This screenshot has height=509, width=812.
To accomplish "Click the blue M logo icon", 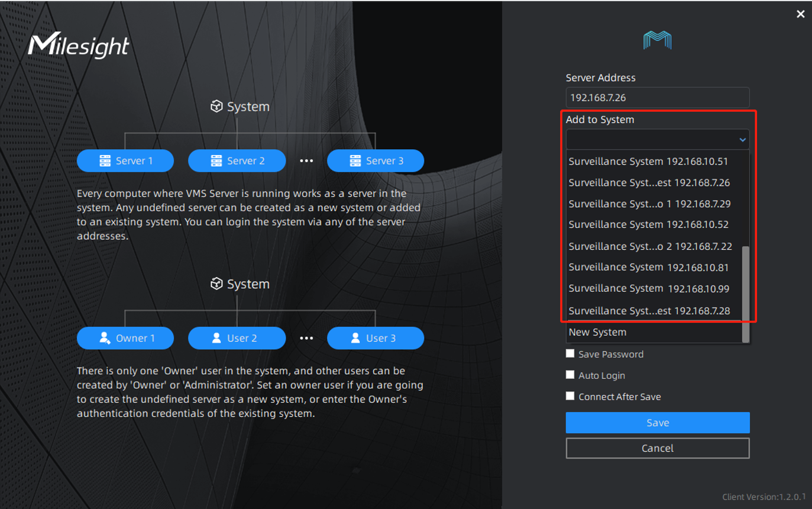I will pos(657,40).
